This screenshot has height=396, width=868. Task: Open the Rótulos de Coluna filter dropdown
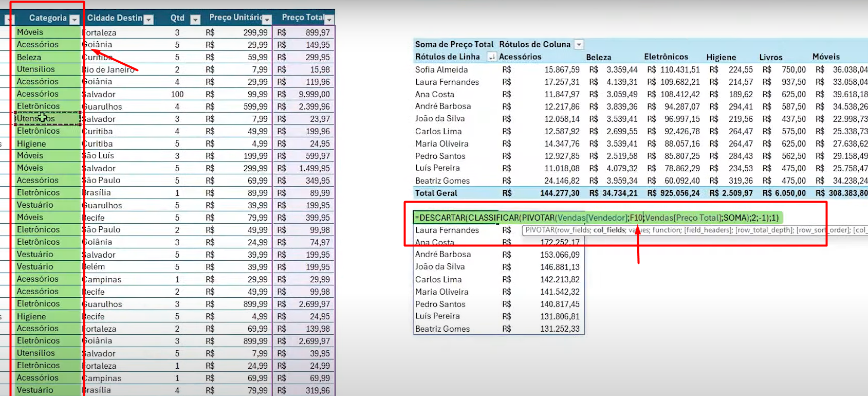coord(579,45)
